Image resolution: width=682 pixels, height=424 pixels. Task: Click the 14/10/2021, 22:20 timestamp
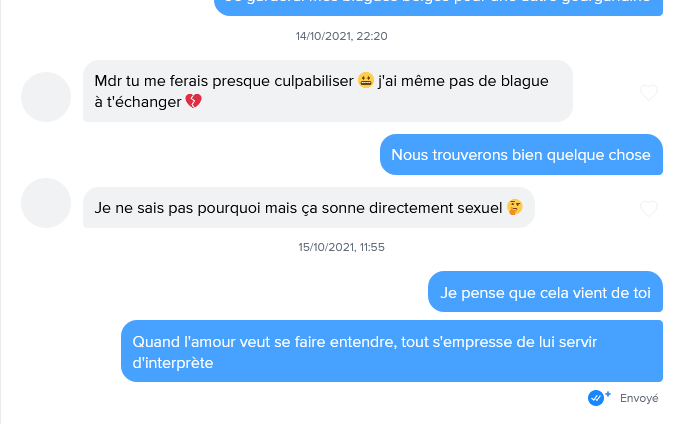click(x=341, y=36)
